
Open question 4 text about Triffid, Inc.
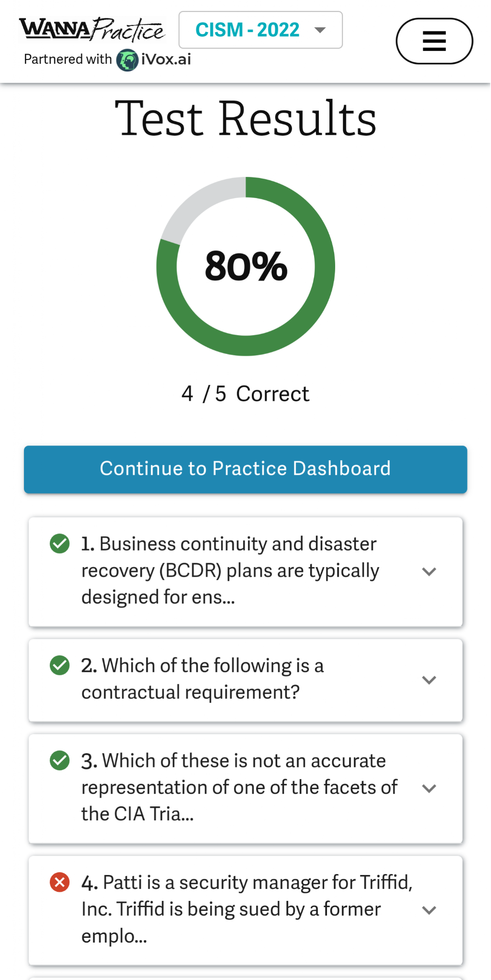(246, 909)
